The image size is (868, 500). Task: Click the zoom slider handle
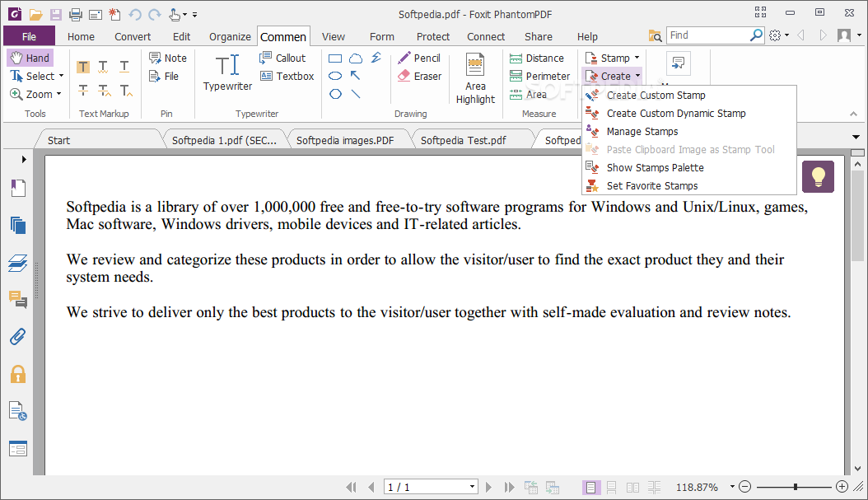(796, 487)
